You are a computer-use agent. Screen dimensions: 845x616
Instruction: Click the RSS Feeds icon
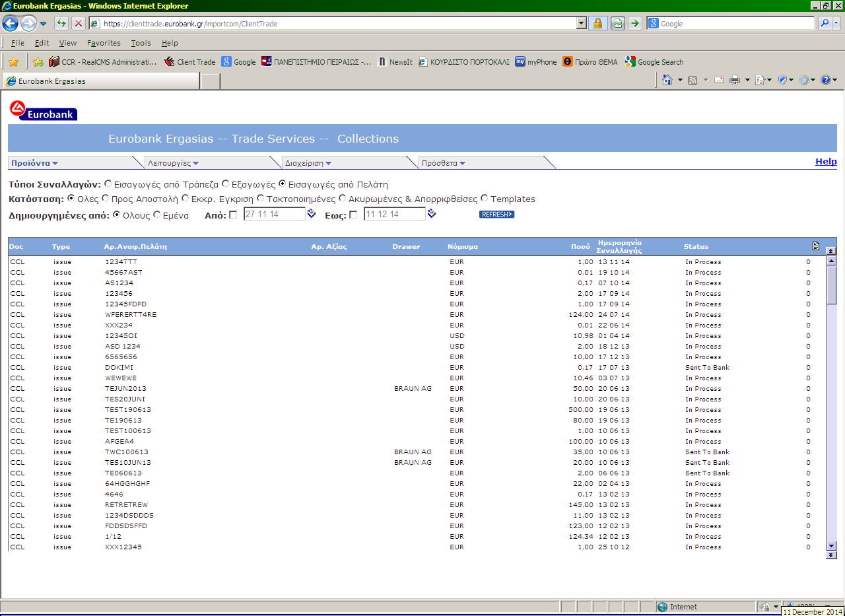693,80
